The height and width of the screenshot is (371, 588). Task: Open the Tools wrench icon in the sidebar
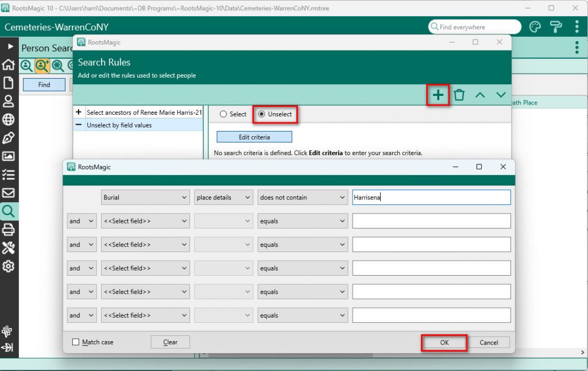[x=8, y=248]
